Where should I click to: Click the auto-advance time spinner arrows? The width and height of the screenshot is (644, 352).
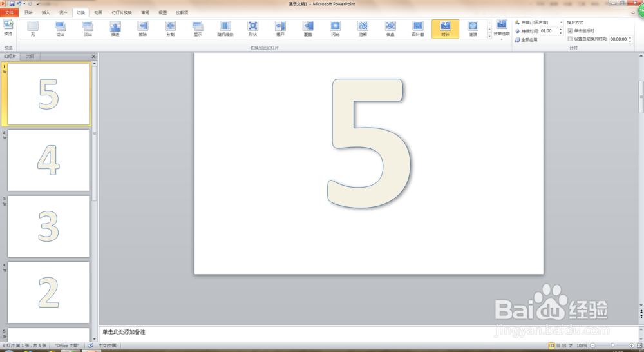[630, 39]
